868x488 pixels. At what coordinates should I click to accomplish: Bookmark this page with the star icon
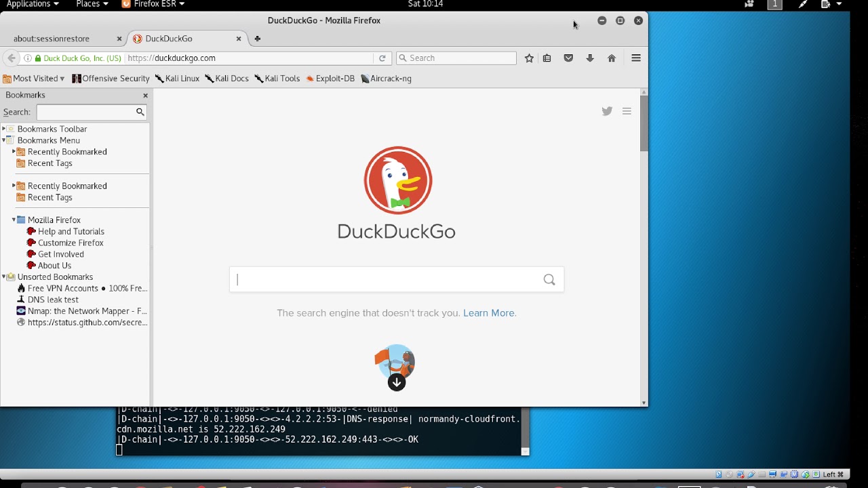click(x=529, y=58)
